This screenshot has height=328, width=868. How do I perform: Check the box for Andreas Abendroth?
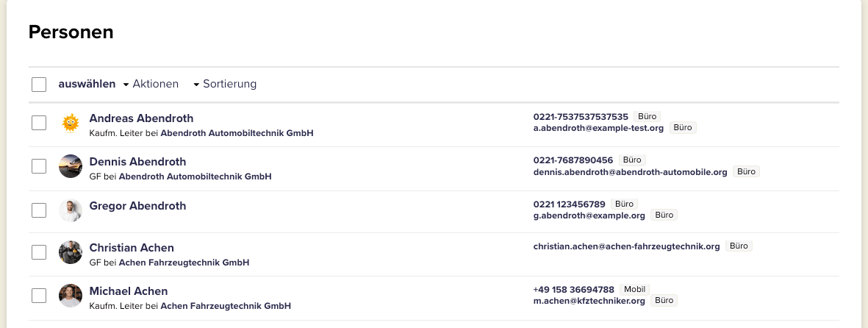[x=39, y=123]
